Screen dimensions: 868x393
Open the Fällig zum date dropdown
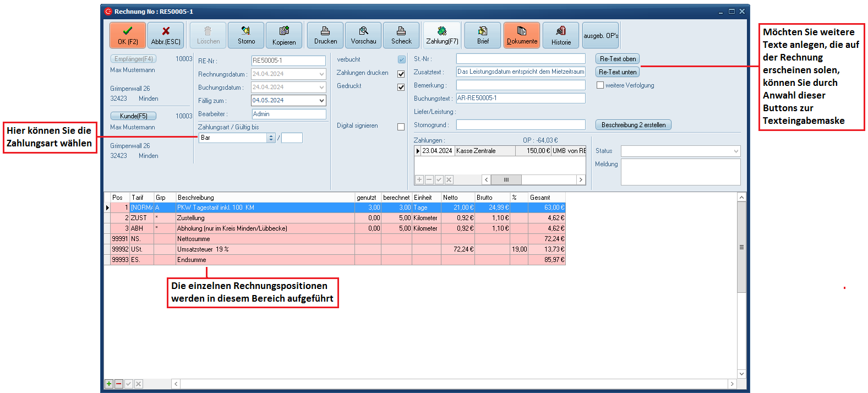tap(321, 101)
